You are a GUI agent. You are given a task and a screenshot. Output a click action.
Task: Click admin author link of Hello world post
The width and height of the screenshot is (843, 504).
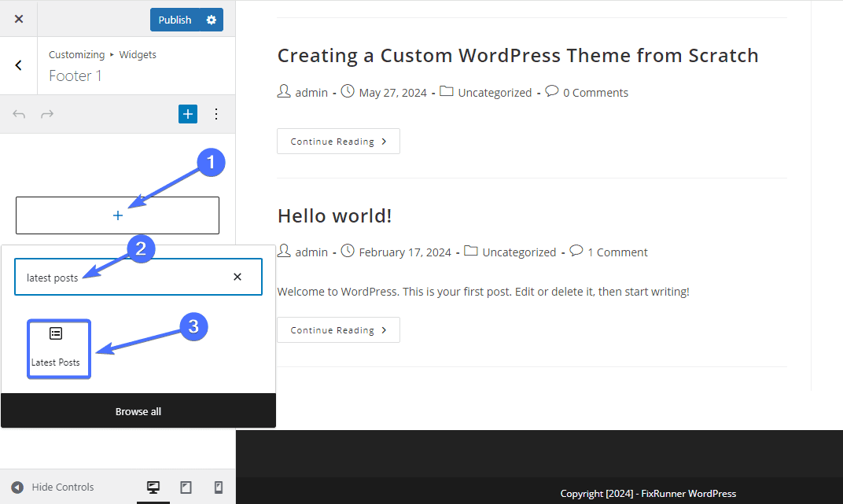coord(311,252)
